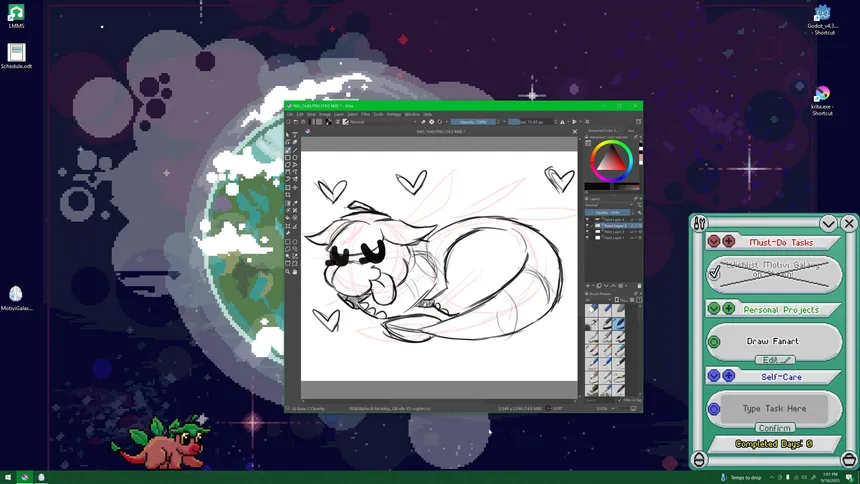The image size is (860, 484).
Task: Open the Krita shortcut icon
Action: tap(822, 97)
